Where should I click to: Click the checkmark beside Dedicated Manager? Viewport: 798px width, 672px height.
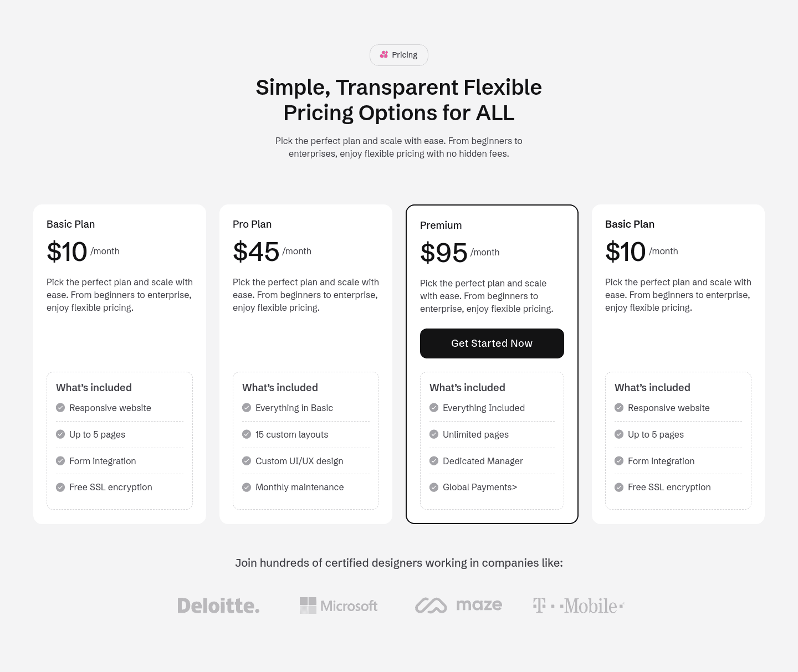point(434,461)
